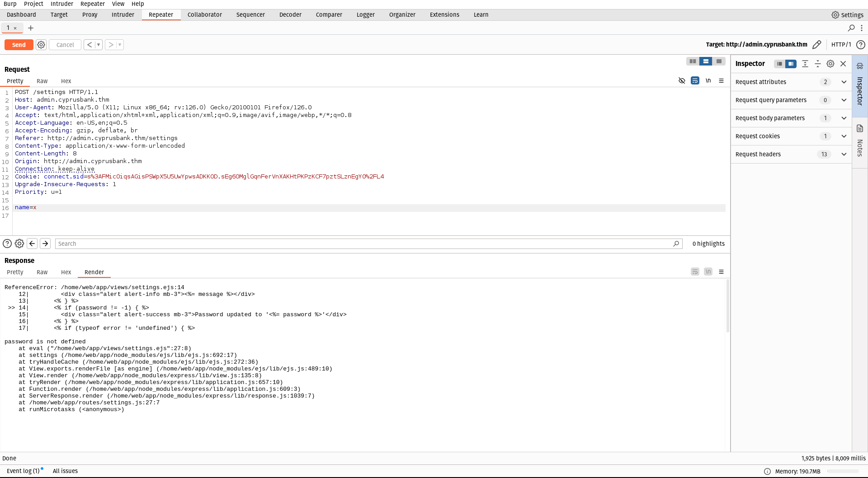Click the help icon beside HTTP/1
868x478 pixels.
tap(861, 45)
